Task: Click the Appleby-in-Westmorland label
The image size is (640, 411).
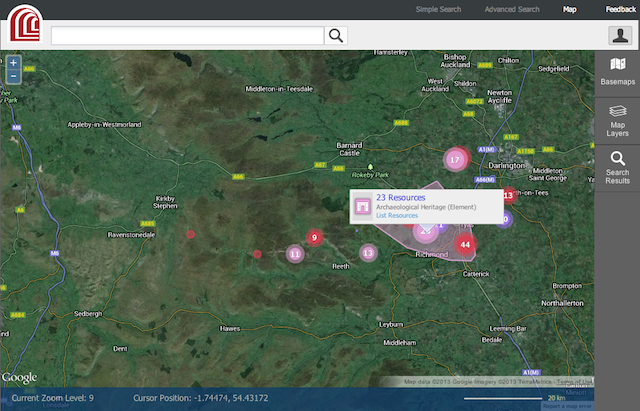Action: pos(104,124)
